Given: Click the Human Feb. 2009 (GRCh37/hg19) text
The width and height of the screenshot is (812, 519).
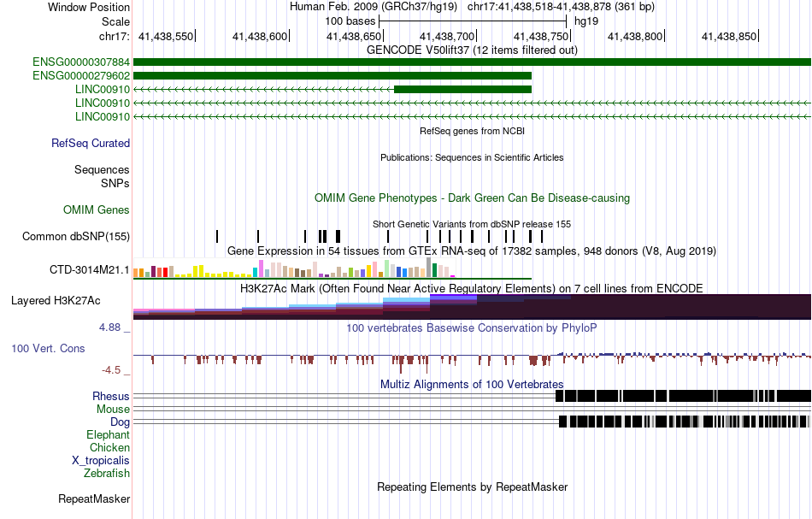Looking at the screenshot, I should click(x=374, y=7).
